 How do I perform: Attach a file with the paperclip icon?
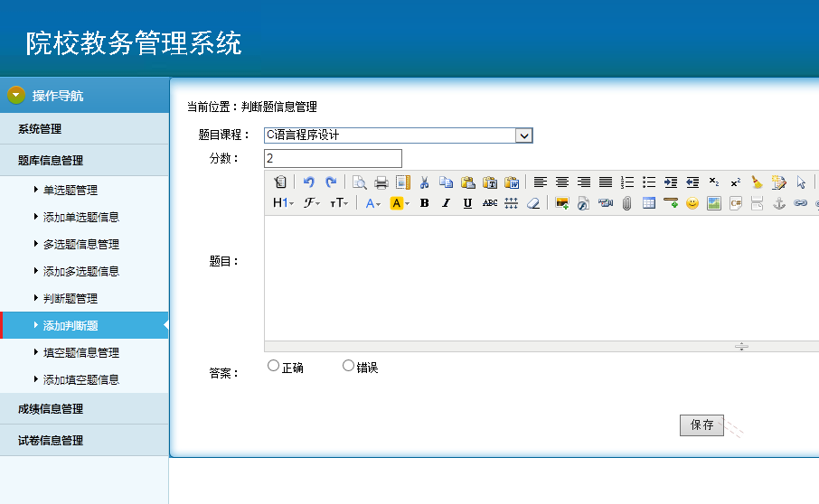[x=626, y=203]
